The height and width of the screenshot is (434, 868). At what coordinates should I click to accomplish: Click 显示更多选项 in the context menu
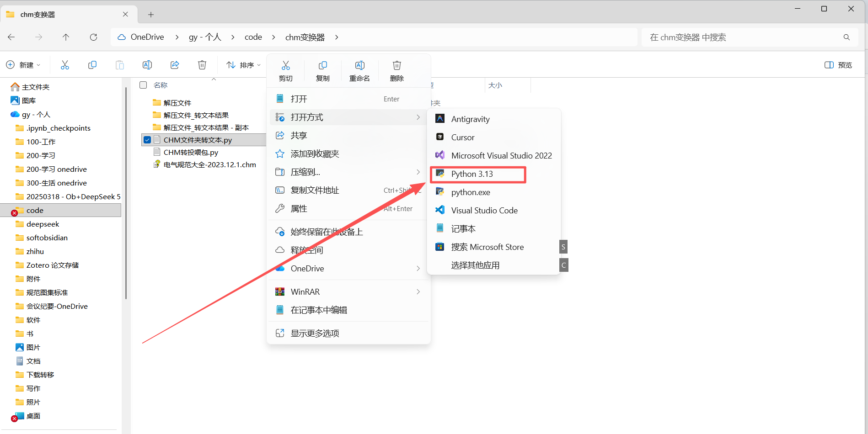(315, 333)
